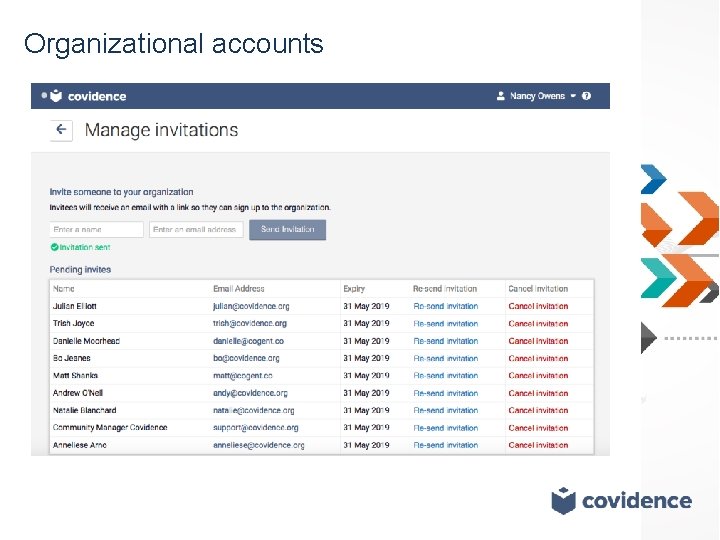The image size is (720, 540).
Task: Click the Enter a name field
Action: [x=96, y=230]
